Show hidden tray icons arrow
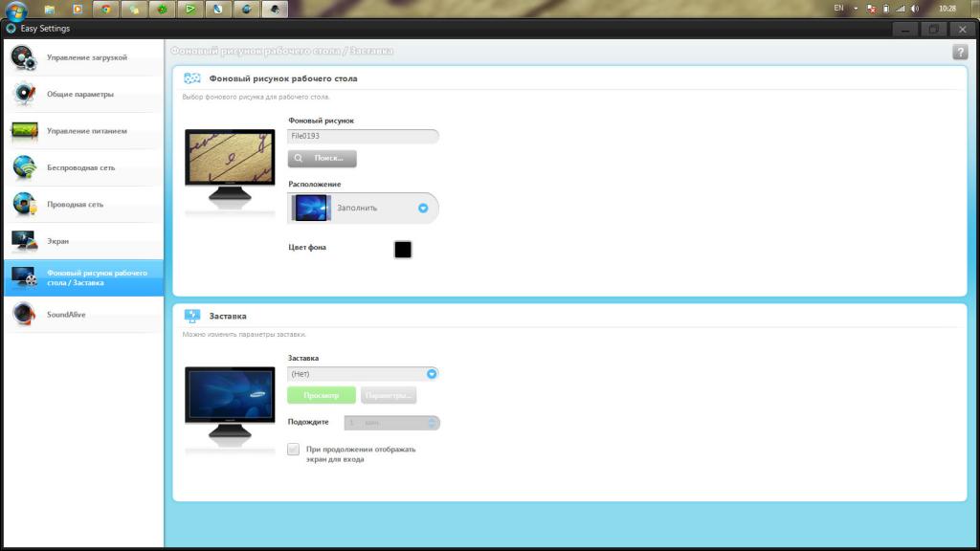 (x=856, y=9)
